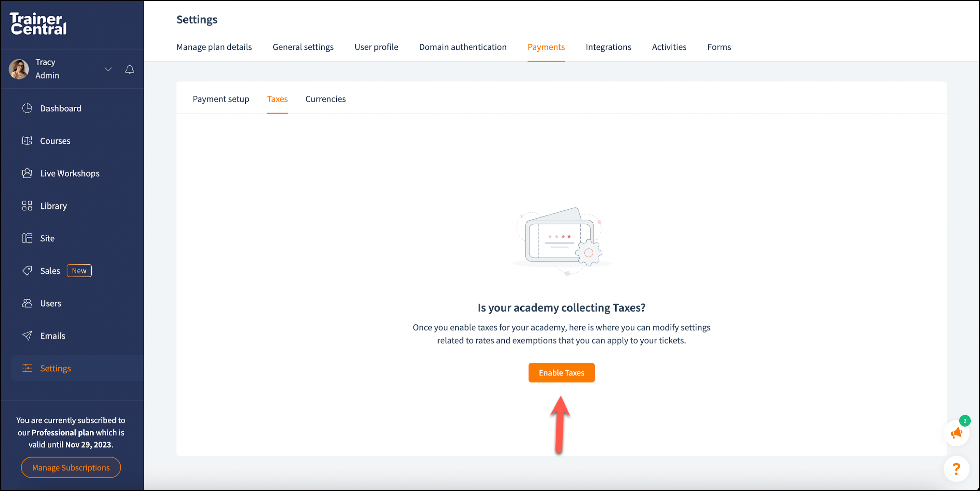The image size is (980, 491).
Task: Click the Courses book icon
Action: tap(27, 141)
